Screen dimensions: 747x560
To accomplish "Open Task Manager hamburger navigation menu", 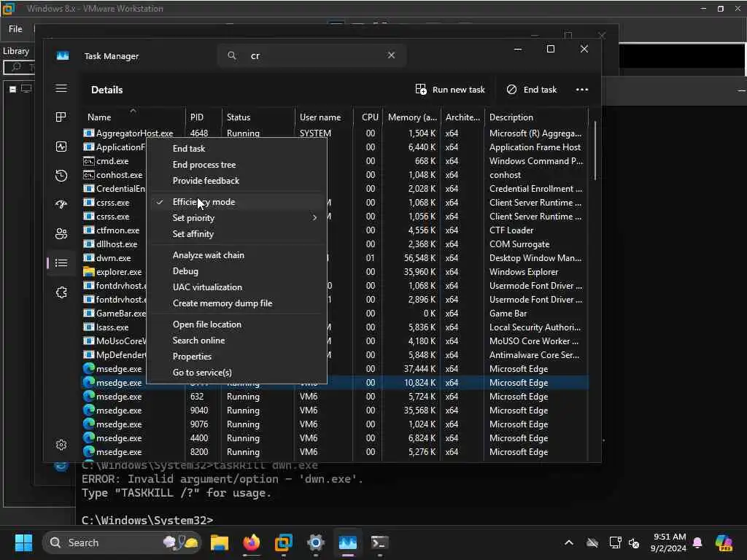I will [x=61, y=88].
